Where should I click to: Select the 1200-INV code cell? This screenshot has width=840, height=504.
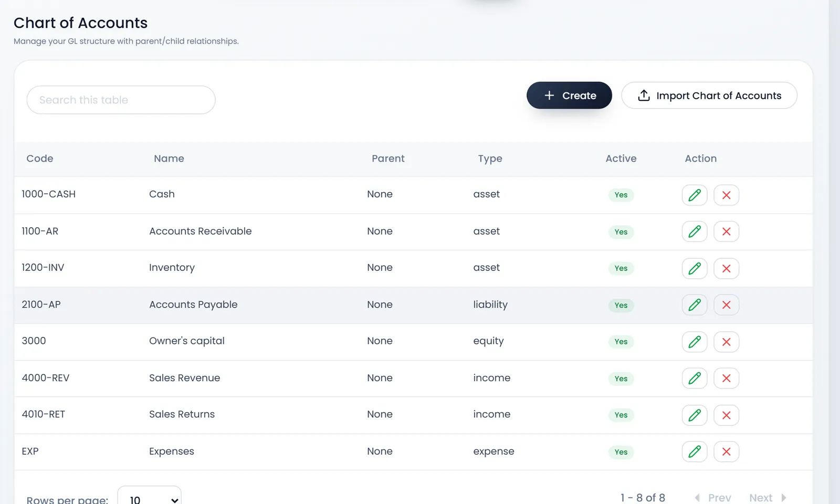pos(43,268)
